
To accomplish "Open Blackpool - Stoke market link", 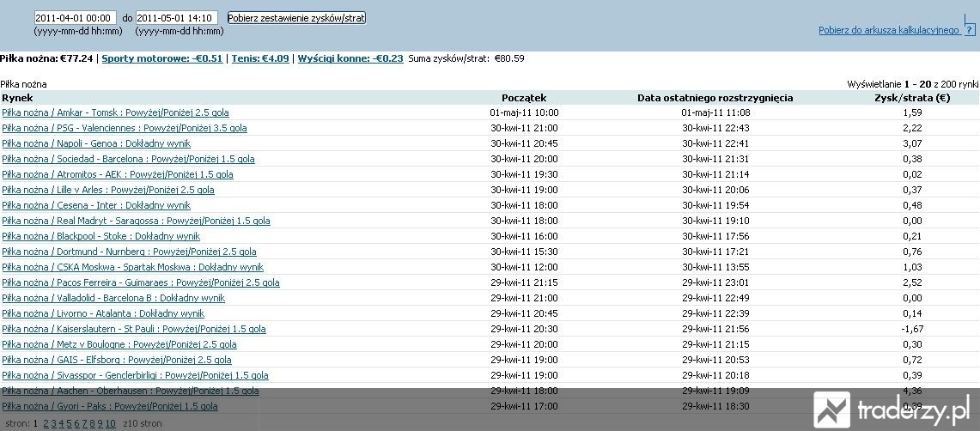I will (x=101, y=236).
